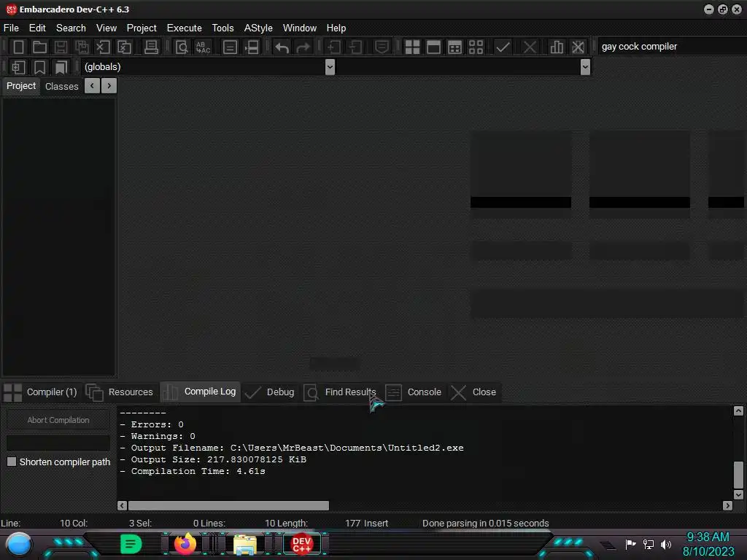The height and width of the screenshot is (560, 747).
Task: Select the Compiler (1) bottom tab
Action: tap(41, 392)
